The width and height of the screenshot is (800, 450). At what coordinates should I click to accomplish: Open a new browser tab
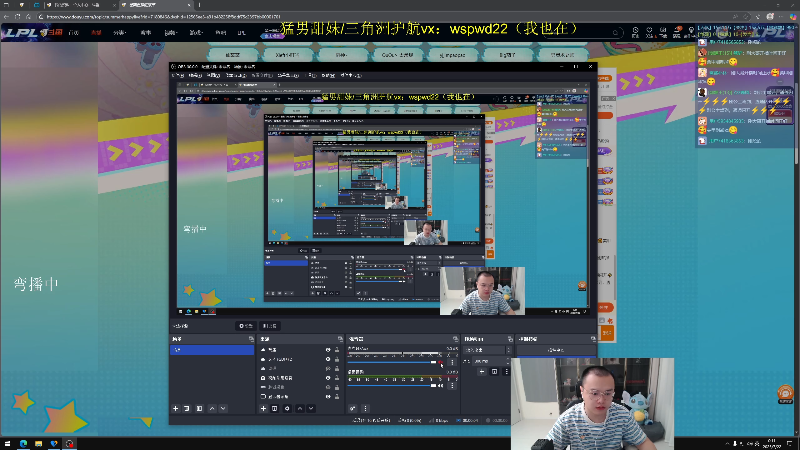pos(199,5)
